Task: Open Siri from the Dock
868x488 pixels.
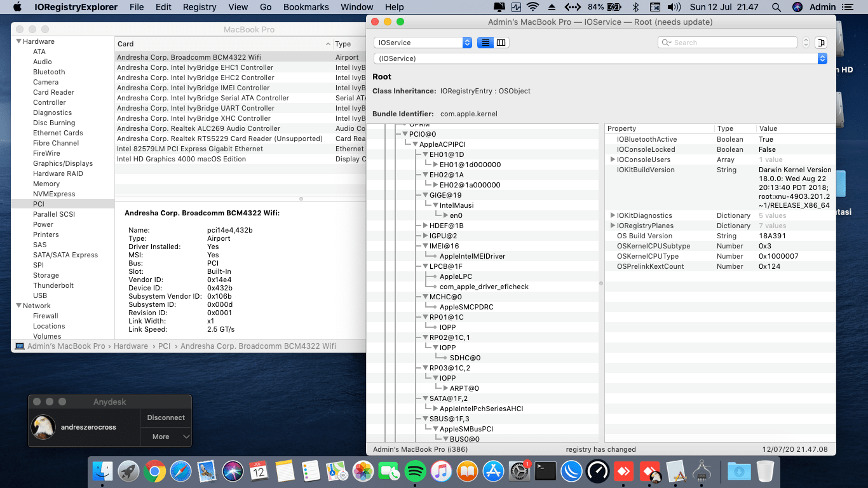Action: click(233, 471)
